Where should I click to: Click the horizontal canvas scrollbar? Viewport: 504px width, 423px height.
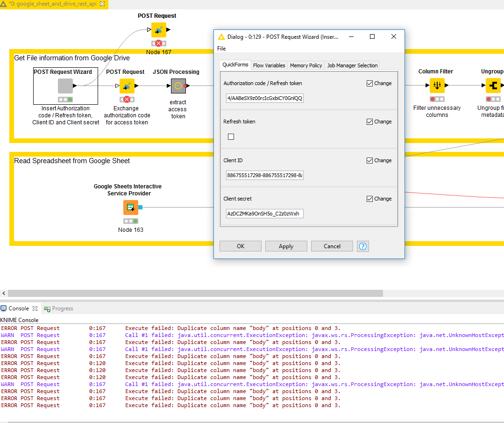[195, 294]
